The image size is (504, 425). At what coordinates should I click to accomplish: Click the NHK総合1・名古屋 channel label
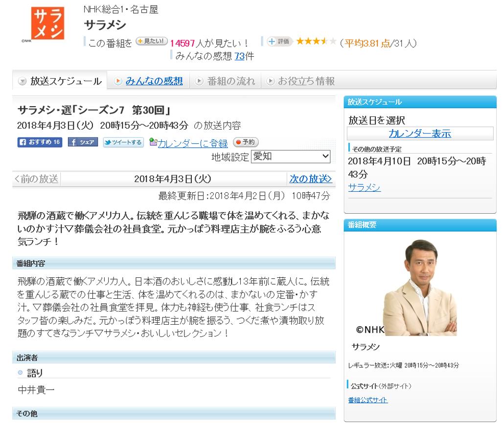coord(121,9)
